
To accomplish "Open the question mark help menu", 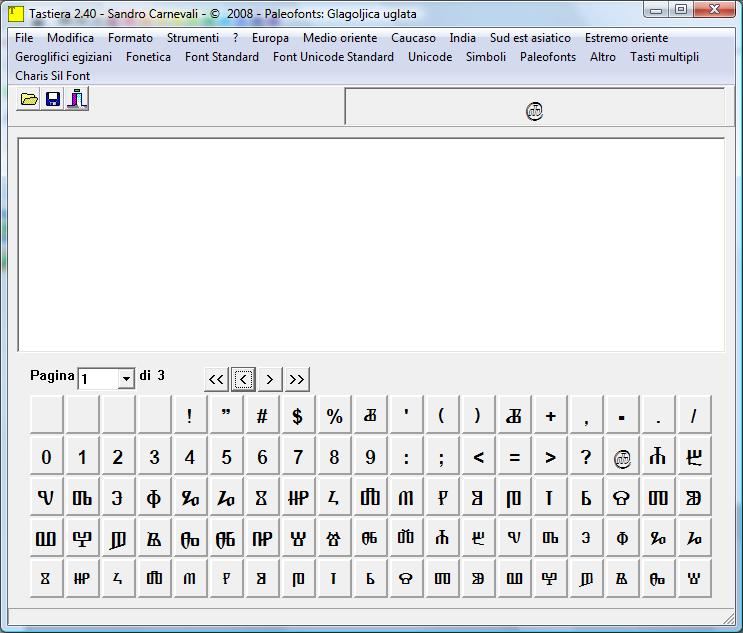I will point(236,38).
